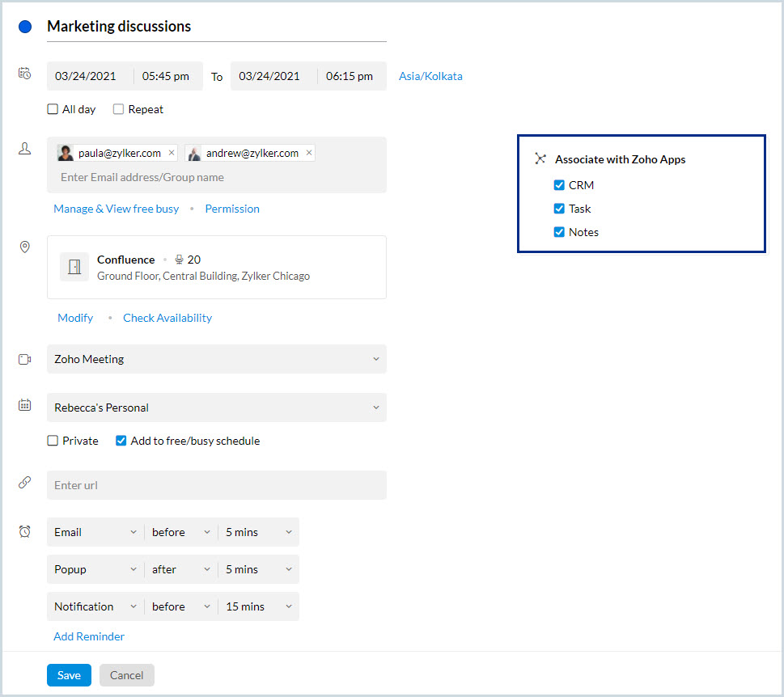Open the Zoho Meeting dropdown
Image resolution: width=784 pixels, height=697 pixels.
point(216,359)
